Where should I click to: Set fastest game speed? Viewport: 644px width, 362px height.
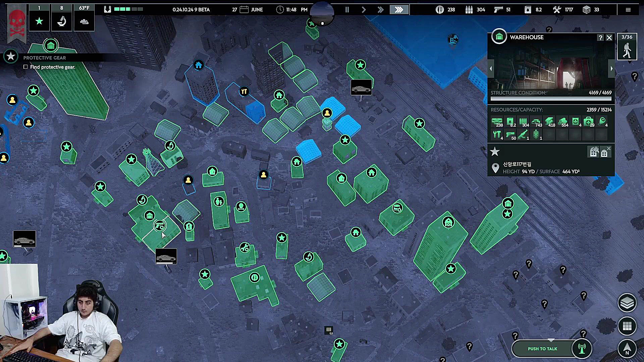pyautogui.click(x=399, y=10)
